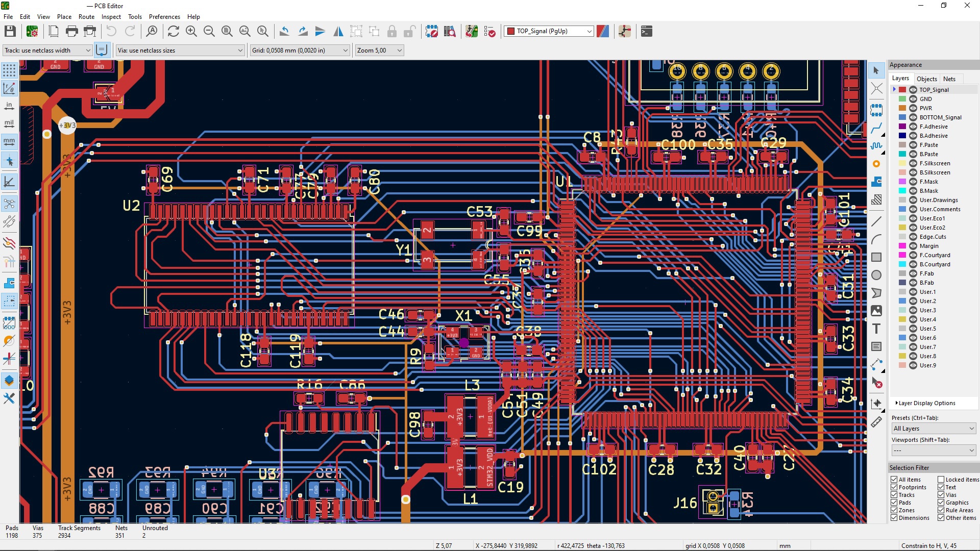980x551 pixels.
Task: Click the Measure tool ruler icon
Action: click(x=876, y=422)
